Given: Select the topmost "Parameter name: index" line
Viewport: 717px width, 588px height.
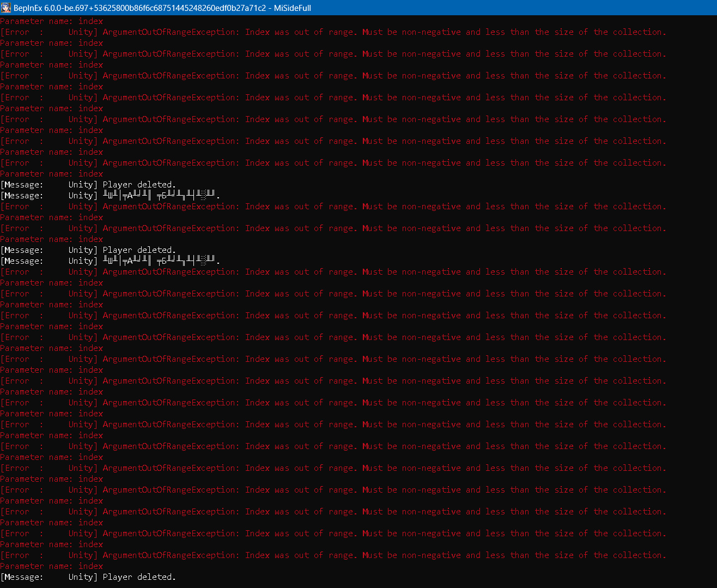Looking at the screenshot, I should click(x=52, y=21).
